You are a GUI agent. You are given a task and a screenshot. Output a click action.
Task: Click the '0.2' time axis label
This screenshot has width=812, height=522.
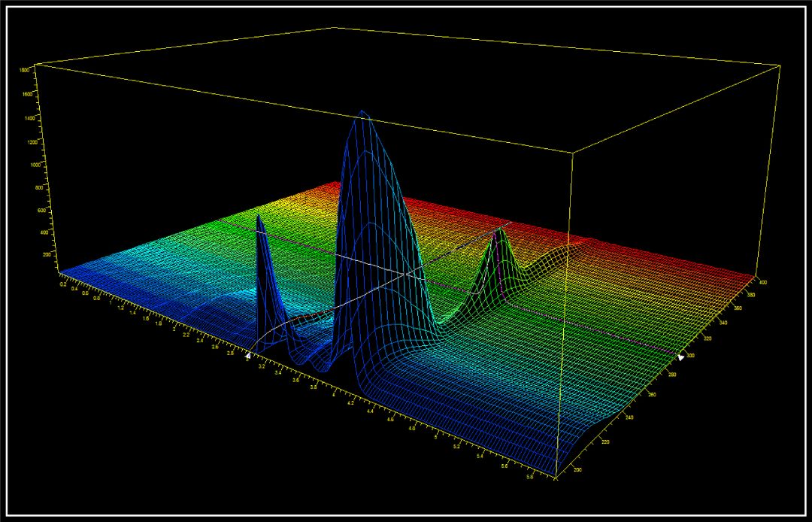tap(62, 284)
